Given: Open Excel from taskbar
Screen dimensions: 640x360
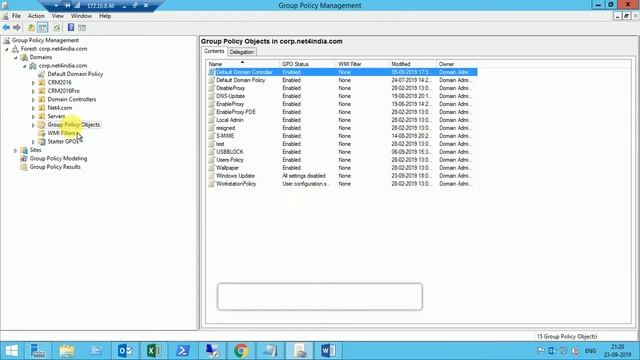Looking at the screenshot, I should tap(154, 351).
